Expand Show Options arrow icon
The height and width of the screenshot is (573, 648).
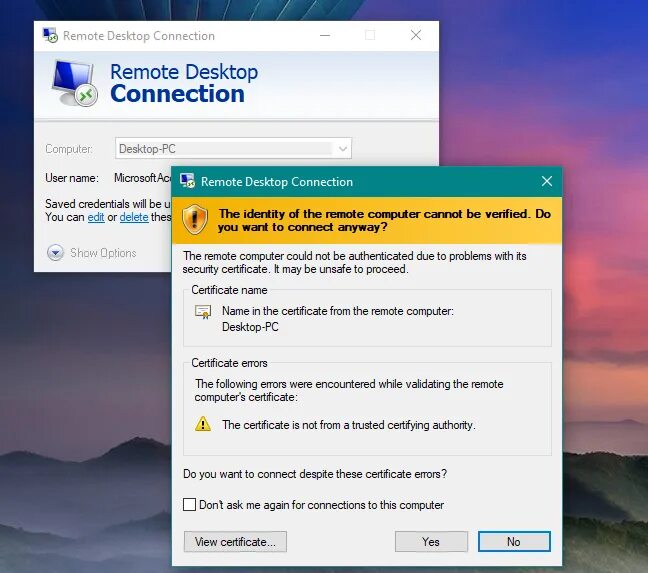[x=55, y=252]
